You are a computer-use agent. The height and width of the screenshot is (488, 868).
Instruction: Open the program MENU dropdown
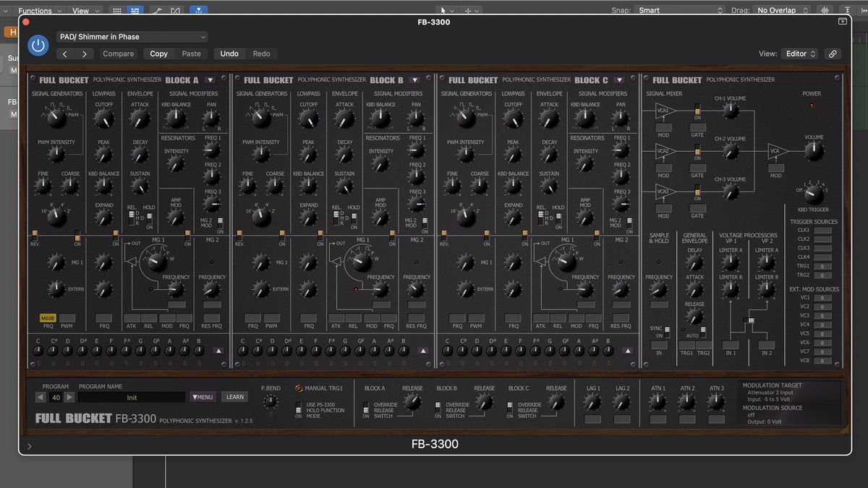(203, 397)
